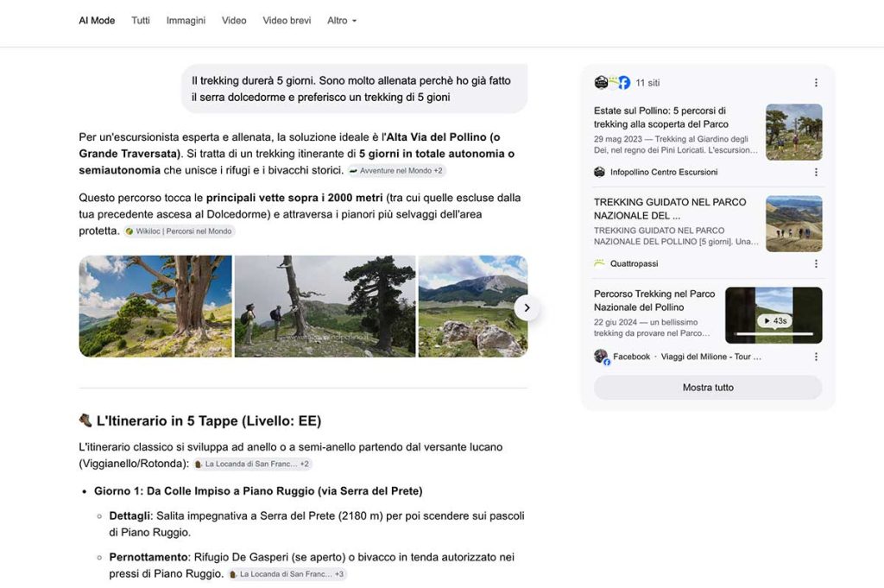Open the large pine tree photo thumbnail

point(155,307)
